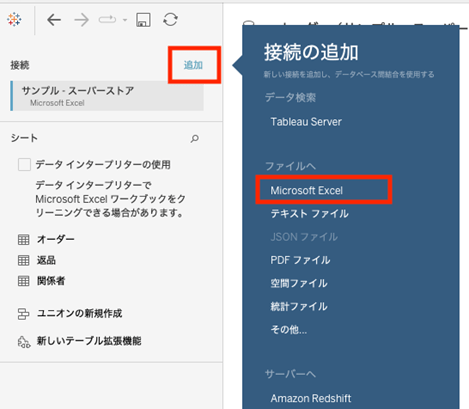Click the union icon beside ユニオンの新規作成
Viewport: 469px width, 409px height.
tap(23, 314)
